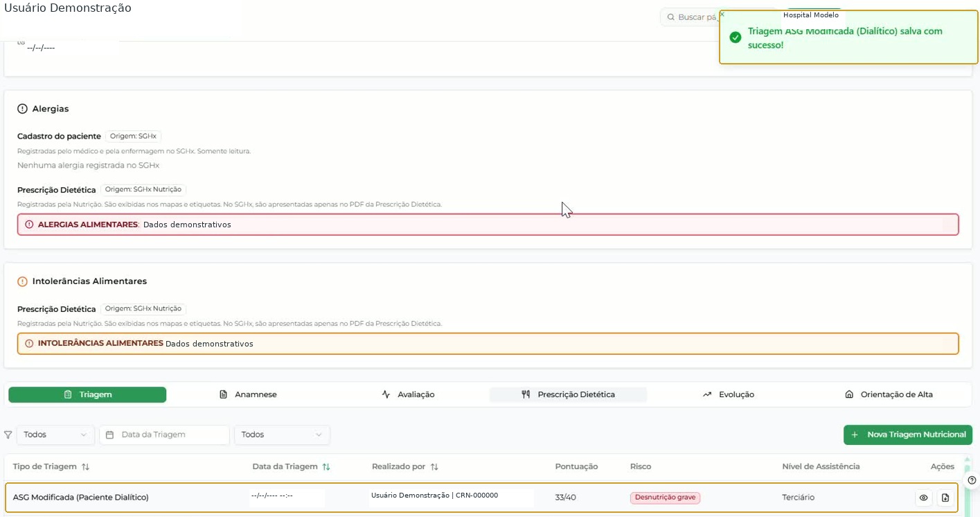Click the Nível de Assistência column header
Image resolution: width=980 pixels, height=517 pixels.
(821, 466)
